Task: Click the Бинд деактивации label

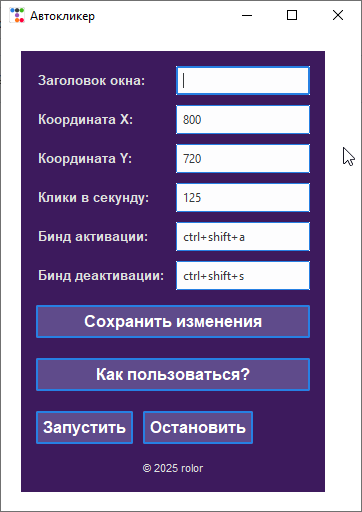Action: (101, 276)
